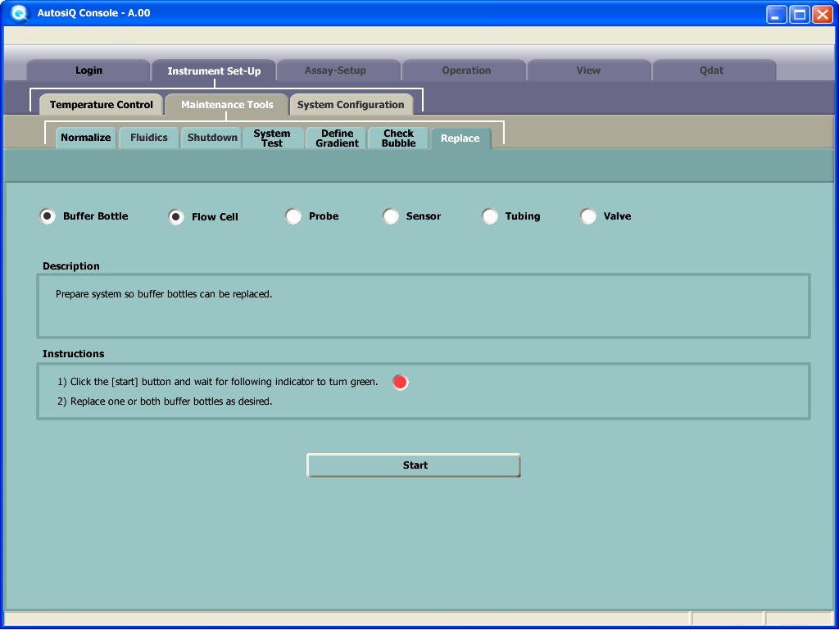This screenshot has width=839, height=644.
Task: Select the Buffer Bottle radio button
Action: pyautogui.click(x=48, y=216)
